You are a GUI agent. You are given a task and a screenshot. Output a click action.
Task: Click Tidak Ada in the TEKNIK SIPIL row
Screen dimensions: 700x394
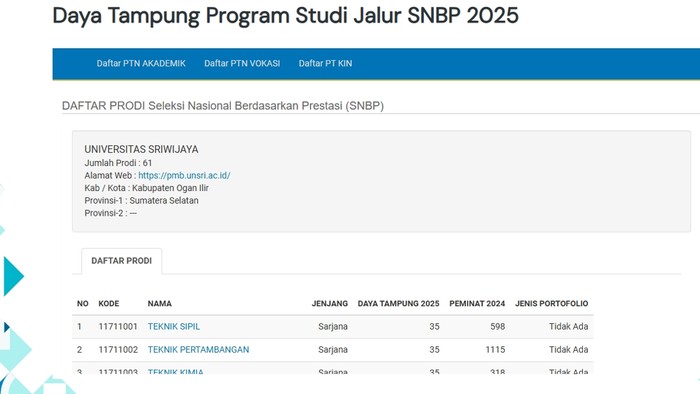(568, 327)
